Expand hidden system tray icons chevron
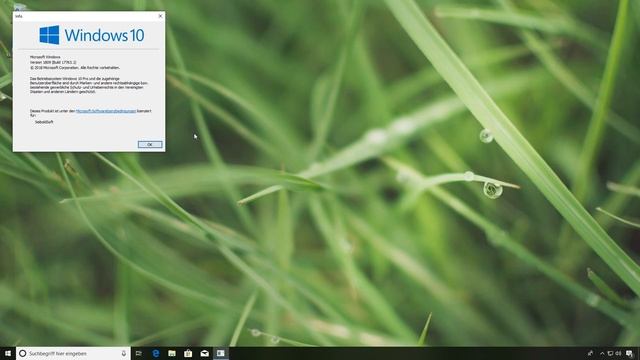640x360 pixels. pyautogui.click(x=602, y=353)
